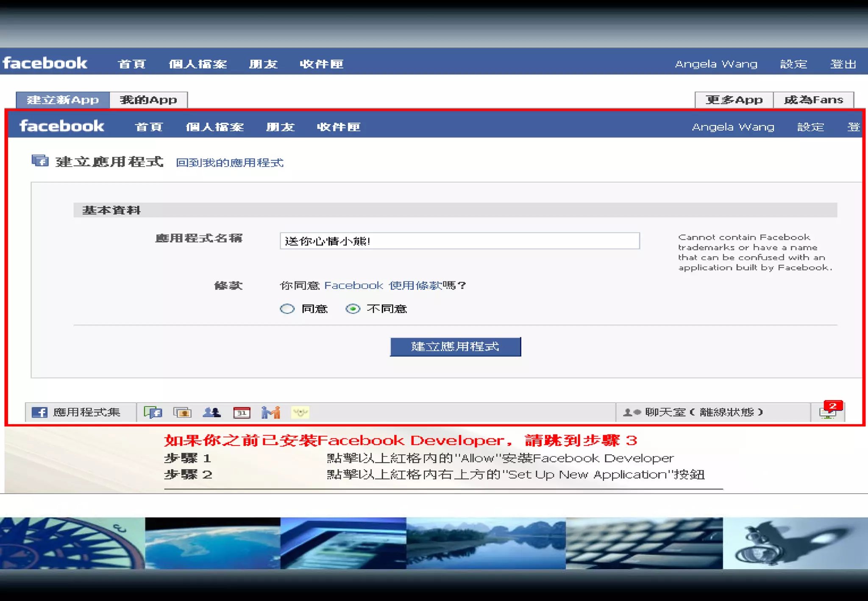
Task: Click the 建立應用程式 page heading icon
Action: click(x=40, y=161)
